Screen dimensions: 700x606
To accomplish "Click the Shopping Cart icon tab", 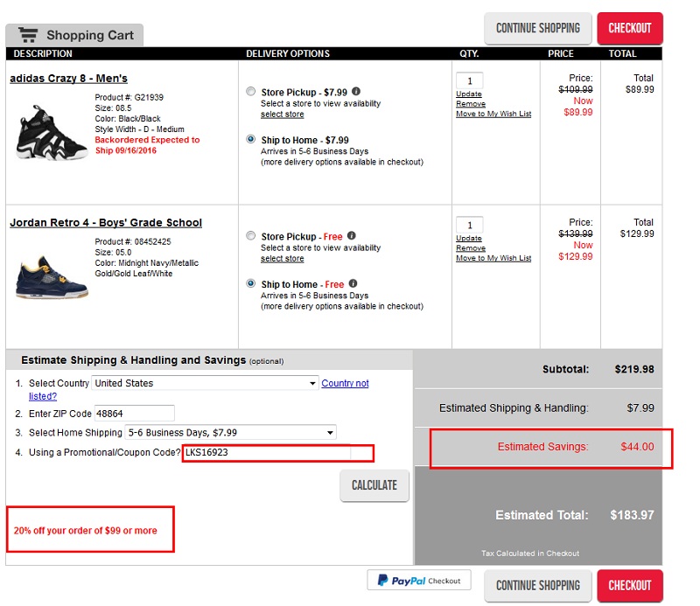I will (74, 35).
